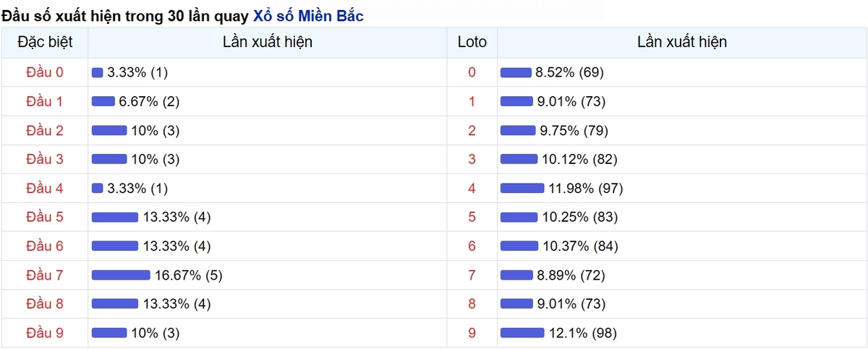Click the 8.52% (69) value for Loto 0
The width and height of the screenshot is (868, 349).
coord(569,72)
